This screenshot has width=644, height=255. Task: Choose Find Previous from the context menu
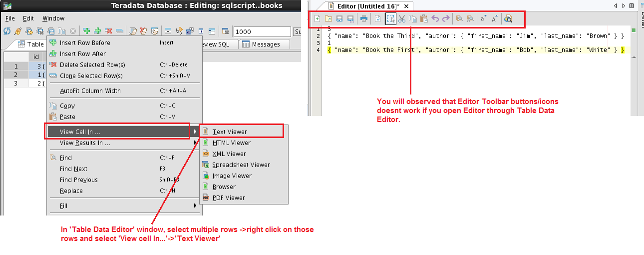[x=124, y=179]
